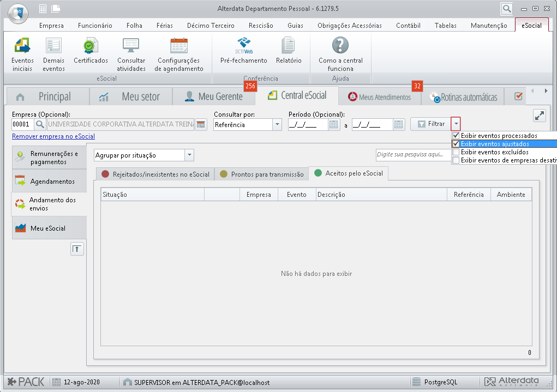557x392 pixels.
Task: Open the Rescisão ribbon tab
Action: (x=261, y=26)
